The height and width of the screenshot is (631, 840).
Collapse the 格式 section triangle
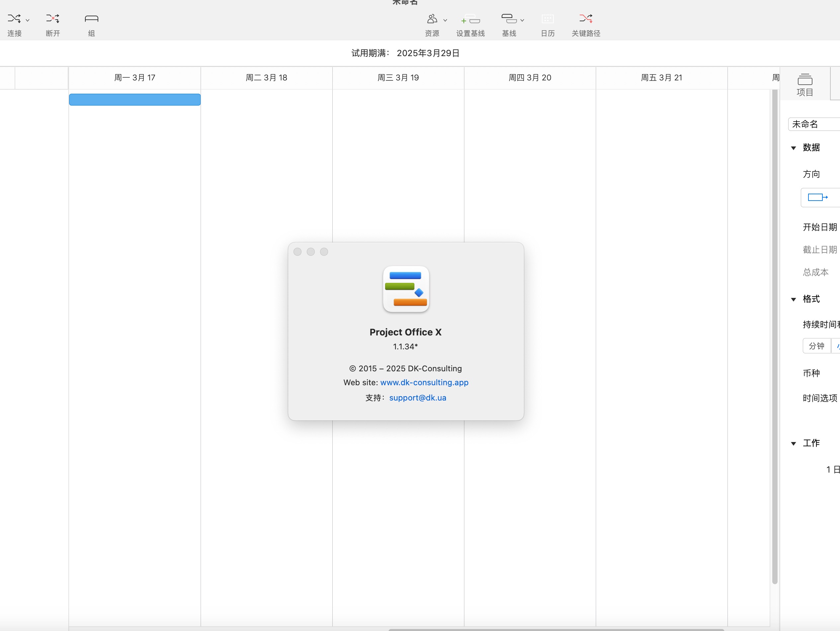pyautogui.click(x=793, y=299)
